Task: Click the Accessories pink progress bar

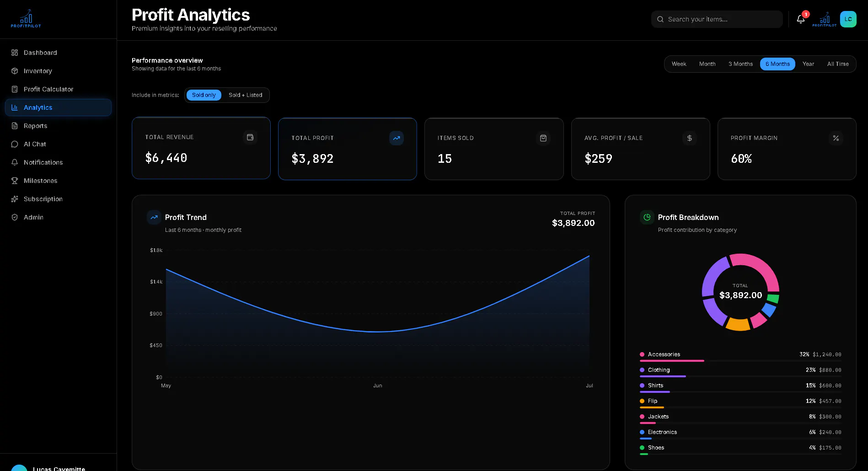Action: 672,361
